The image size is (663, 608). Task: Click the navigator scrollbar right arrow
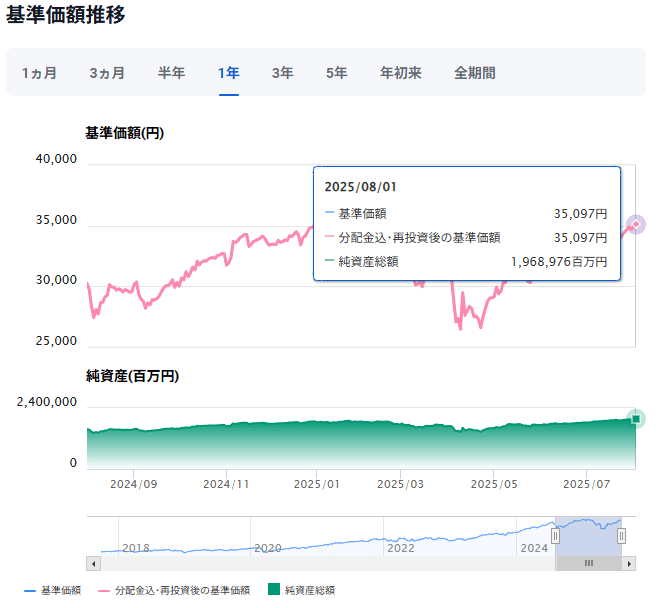click(x=629, y=564)
